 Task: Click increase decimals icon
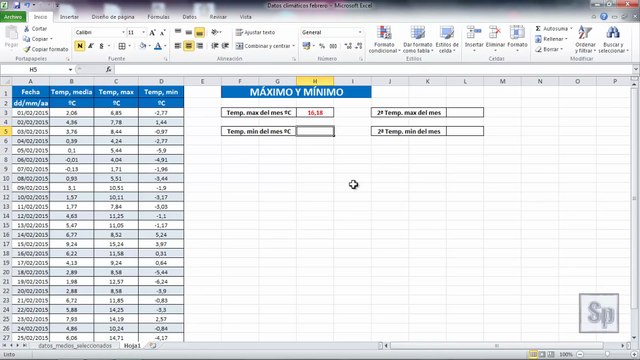coord(348,46)
